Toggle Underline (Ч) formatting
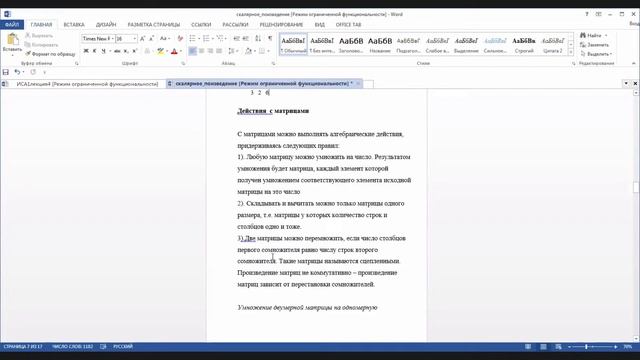This screenshot has height=360, width=640. tap(104, 51)
